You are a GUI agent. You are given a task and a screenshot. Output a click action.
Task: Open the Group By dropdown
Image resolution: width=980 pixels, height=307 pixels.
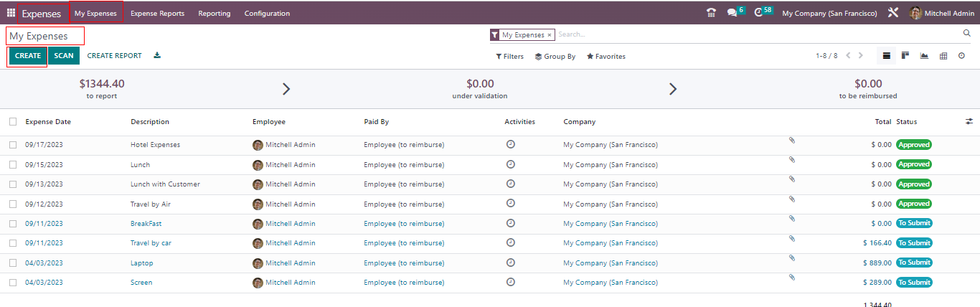(555, 57)
